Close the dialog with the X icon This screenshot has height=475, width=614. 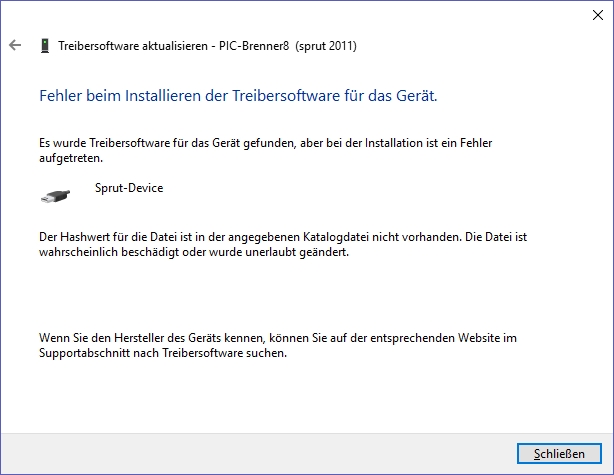[598, 15]
